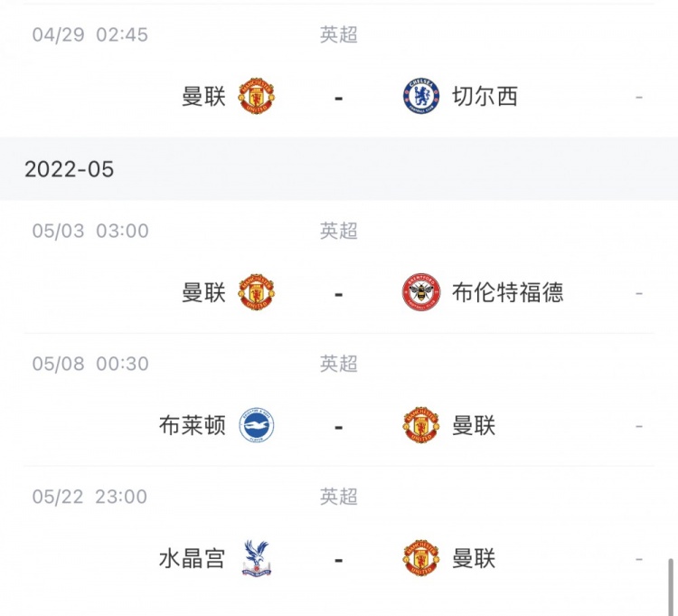Open the 05/08 00:30 match row
Screen dimensions: 678x616
pos(339,400)
